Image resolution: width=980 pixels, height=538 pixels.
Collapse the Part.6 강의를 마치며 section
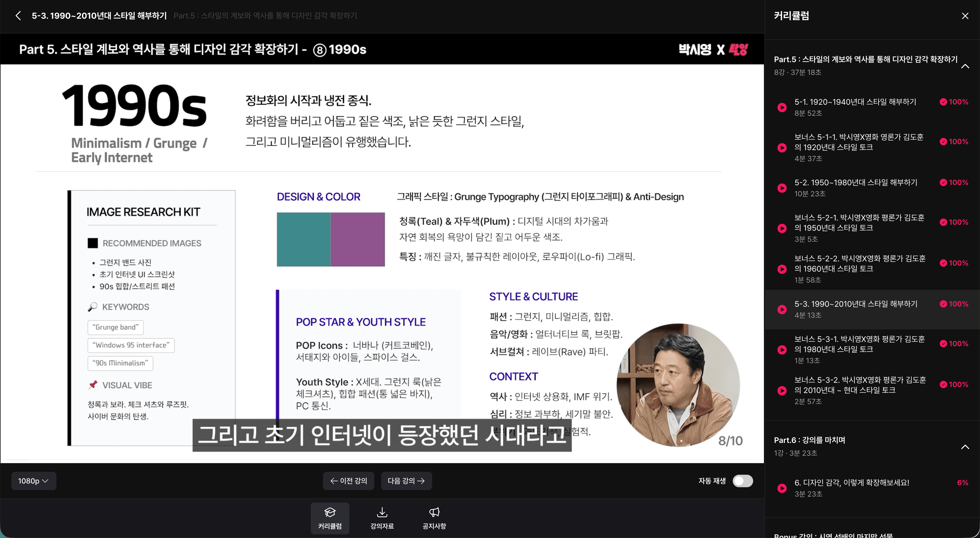(x=965, y=447)
